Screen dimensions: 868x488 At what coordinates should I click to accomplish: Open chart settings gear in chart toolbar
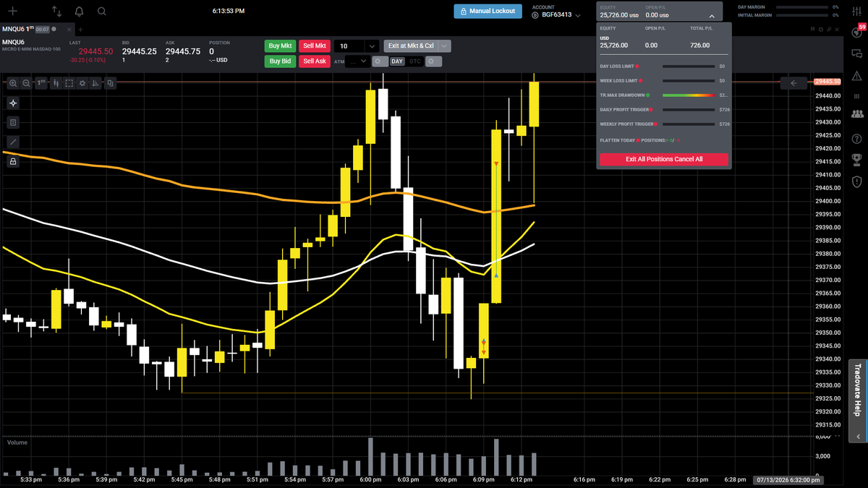82,83
